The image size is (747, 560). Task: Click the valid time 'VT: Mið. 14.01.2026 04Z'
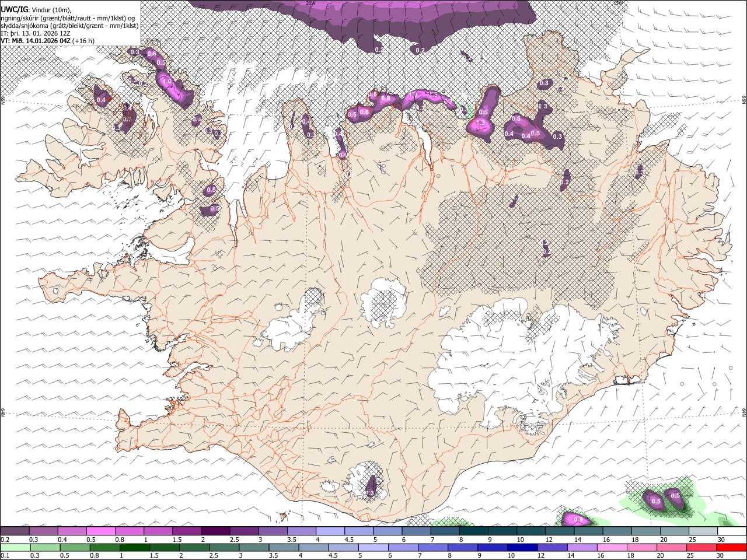point(36,41)
